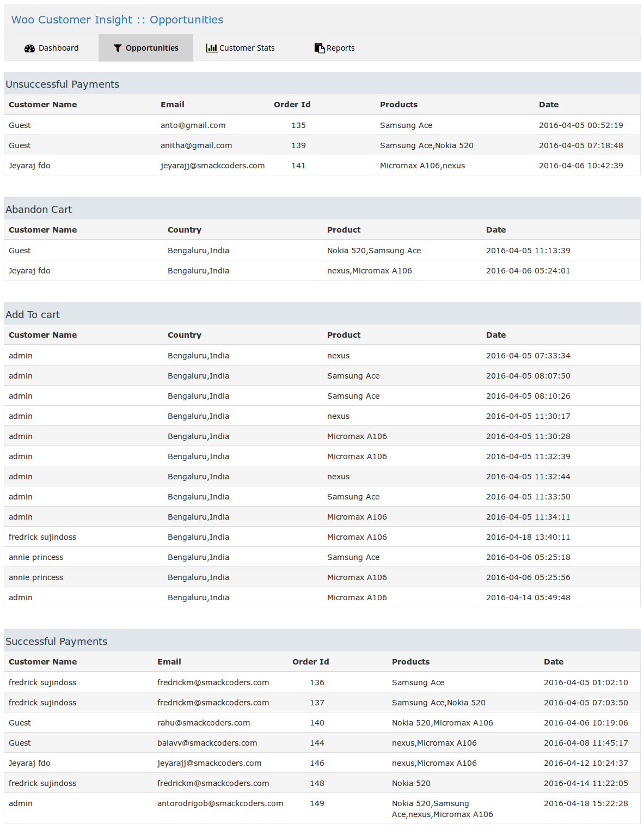Click Email header in Unsuccessful Payments
Screen dimensions: 644x829
pos(172,105)
